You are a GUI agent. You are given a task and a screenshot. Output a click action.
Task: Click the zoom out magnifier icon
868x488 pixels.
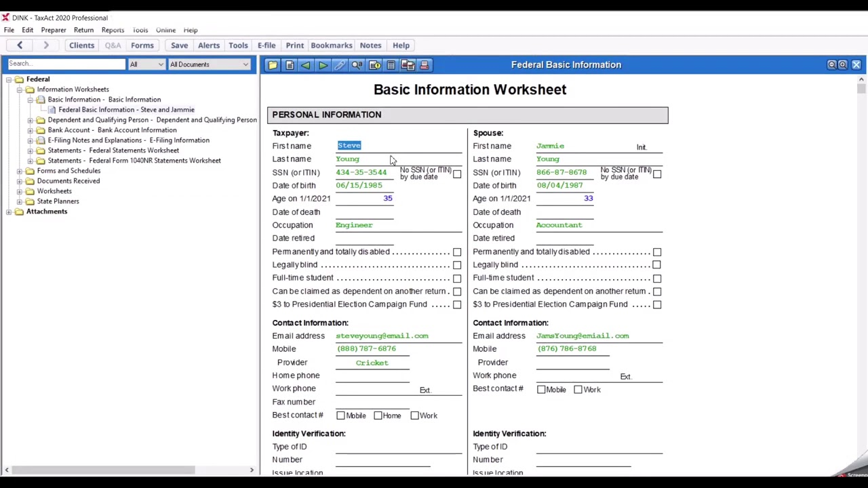tap(831, 65)
